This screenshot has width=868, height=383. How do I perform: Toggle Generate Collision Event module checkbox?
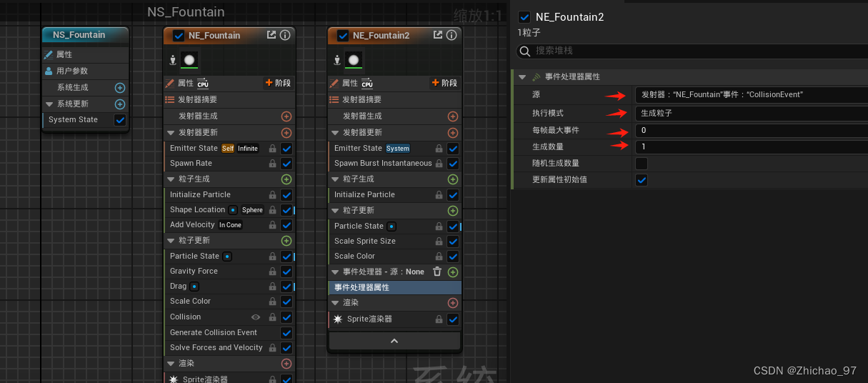(x=286, y=333)
